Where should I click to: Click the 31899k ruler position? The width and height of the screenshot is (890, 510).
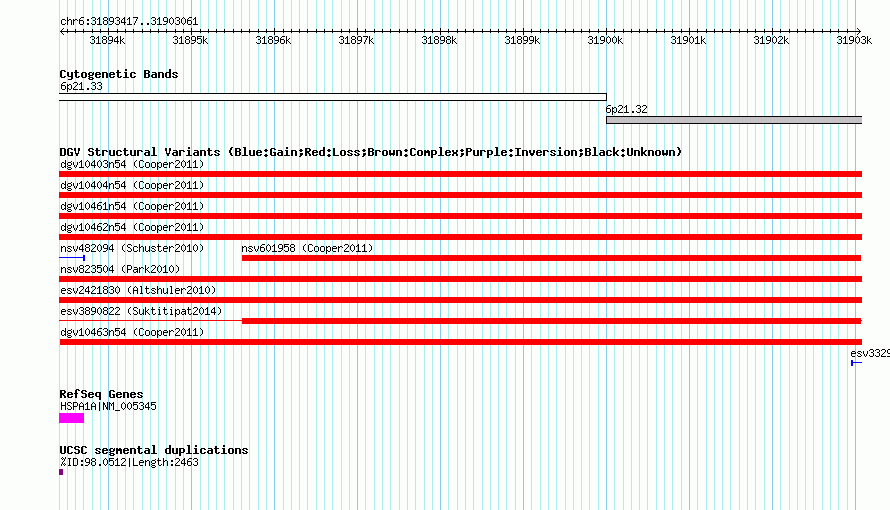point(522,40)
